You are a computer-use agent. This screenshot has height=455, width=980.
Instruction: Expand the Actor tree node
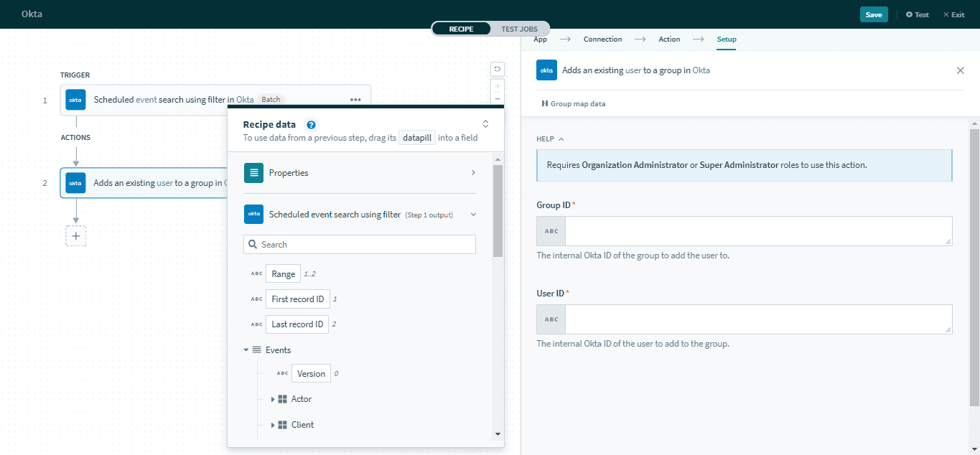(x=272, y=398)
